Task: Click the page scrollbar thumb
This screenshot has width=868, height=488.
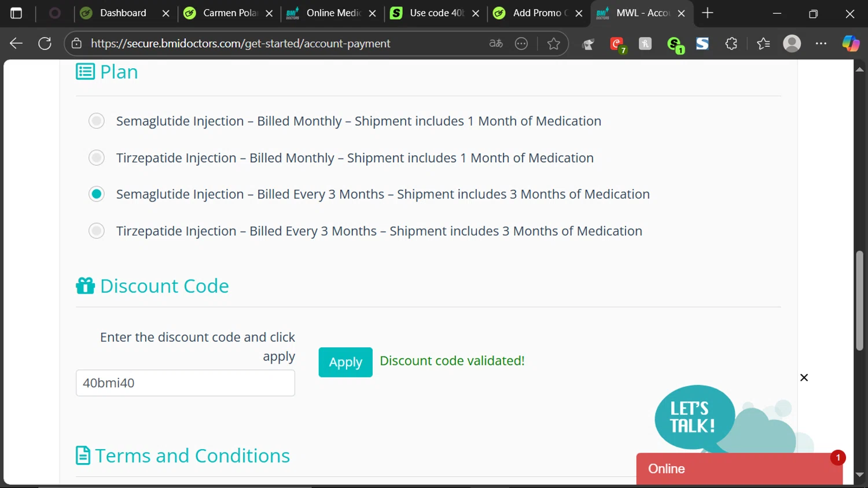Action: point(860,300)
